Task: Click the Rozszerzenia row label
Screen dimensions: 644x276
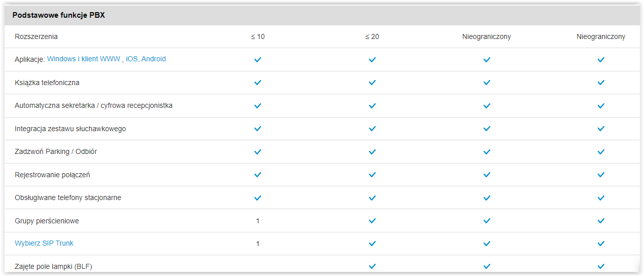Action: [36, 37]
